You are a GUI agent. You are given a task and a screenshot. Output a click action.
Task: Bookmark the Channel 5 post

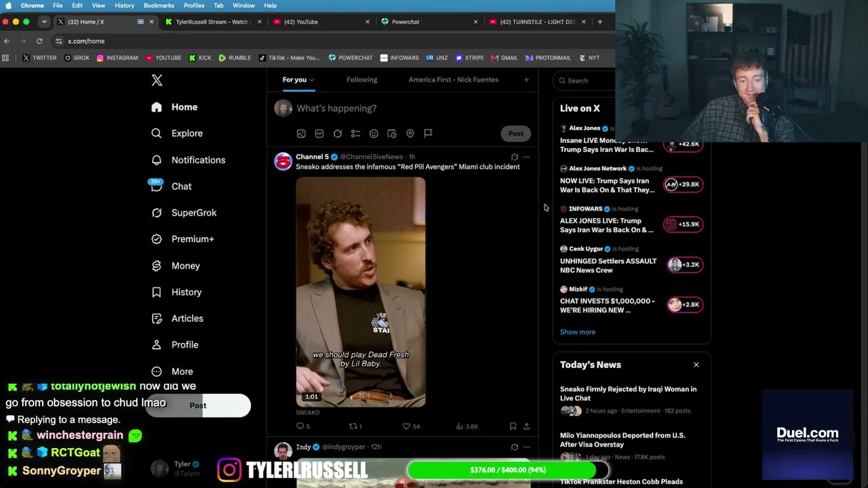pyautogui.click(x=513, y=426)
